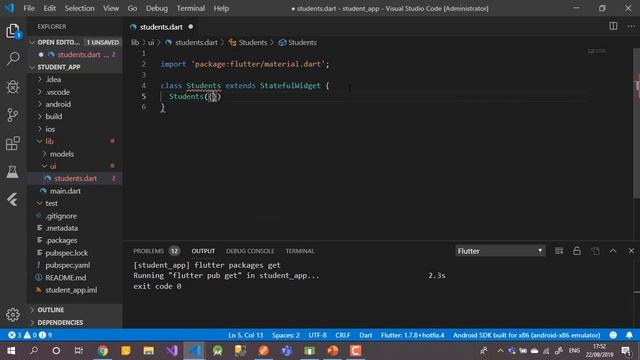Change indentation via Spaces: 2
Viewport: 640px width, 360px height.
[x=286, y=335]
